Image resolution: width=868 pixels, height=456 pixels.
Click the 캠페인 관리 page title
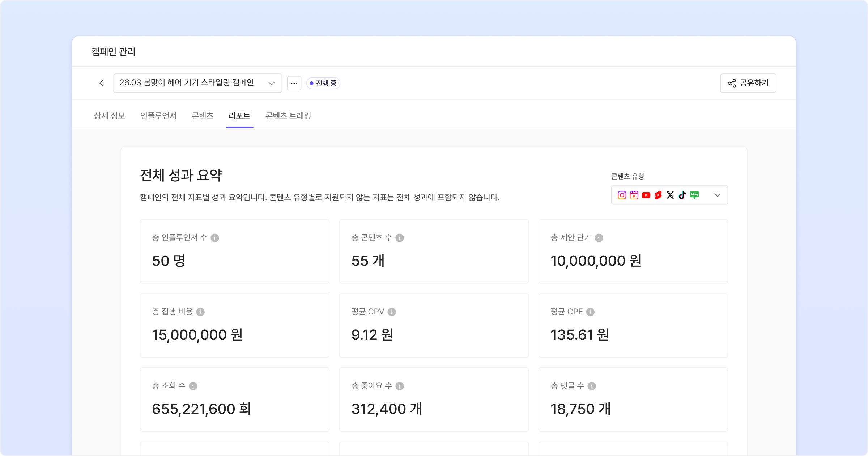click(x=114, y=52)
